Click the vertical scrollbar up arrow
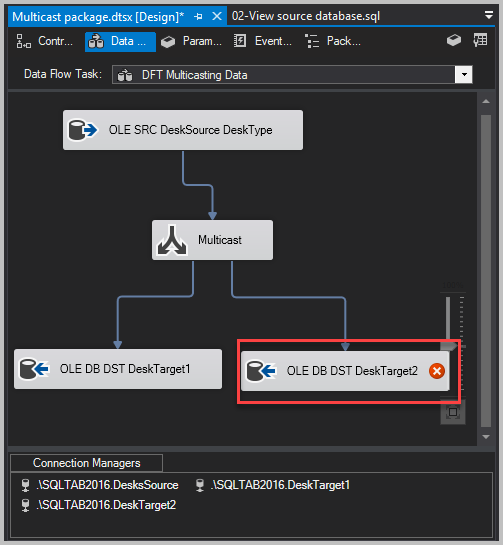This screenshot has width=503, height=545. click(x=486, y=101)
